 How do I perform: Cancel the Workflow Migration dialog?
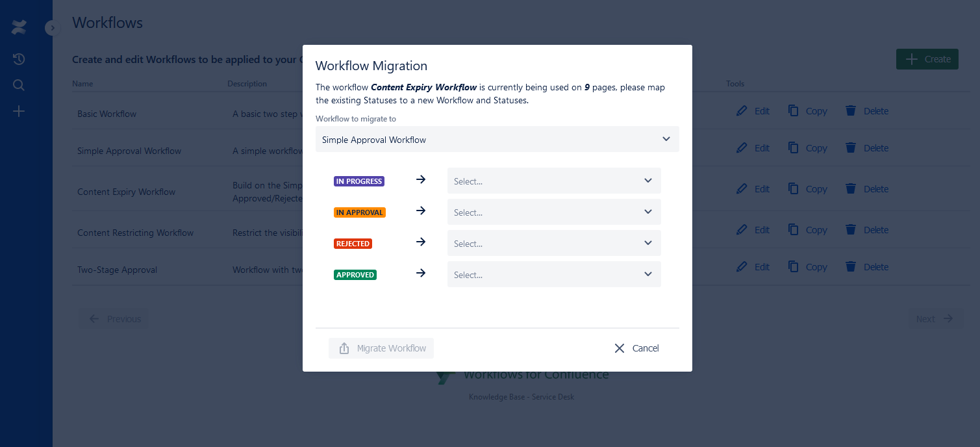636,348
